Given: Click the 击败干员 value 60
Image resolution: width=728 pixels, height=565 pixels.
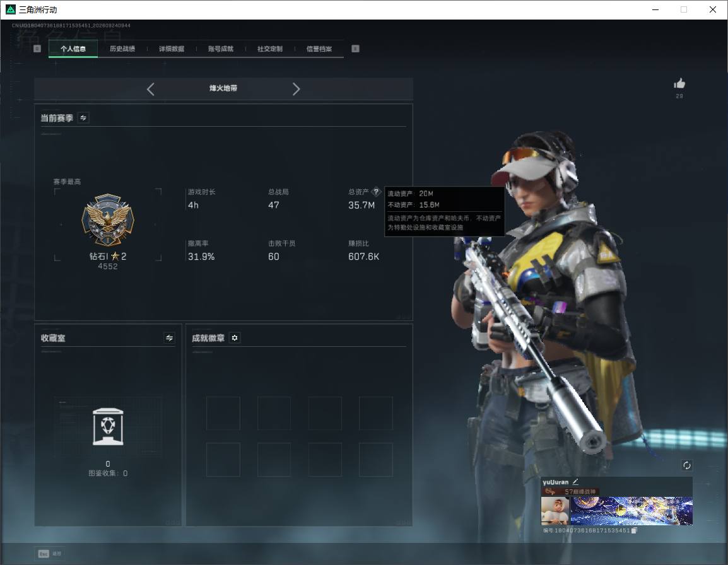Looking at the screenshot, I should (273, 257).
